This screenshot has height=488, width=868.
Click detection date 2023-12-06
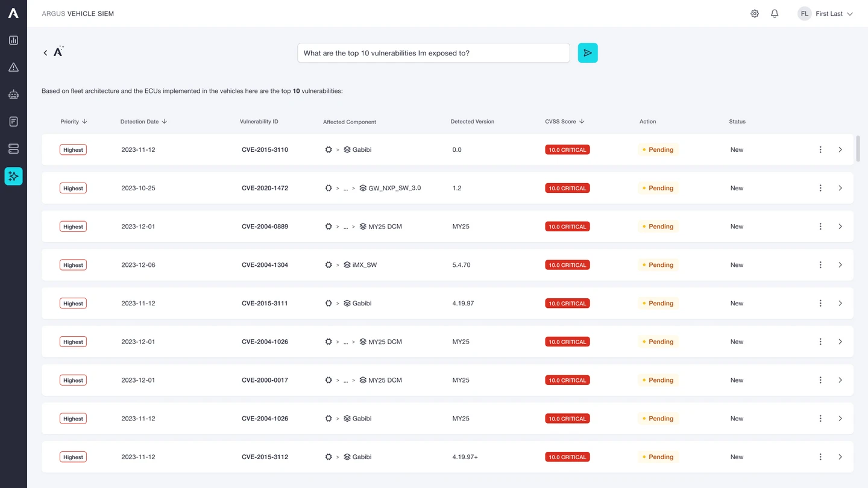[138, 265]
